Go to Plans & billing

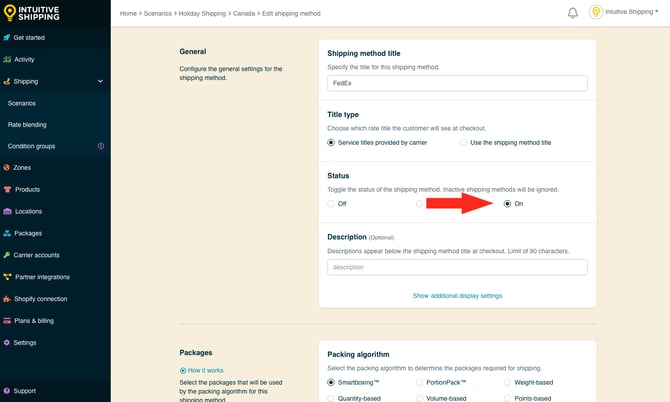[x=34, y=320]
